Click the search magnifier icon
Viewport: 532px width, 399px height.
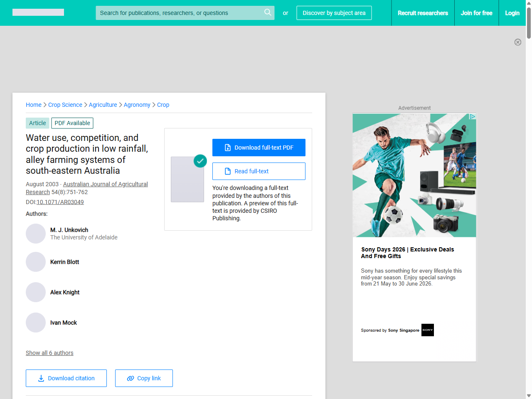(268, 12)
